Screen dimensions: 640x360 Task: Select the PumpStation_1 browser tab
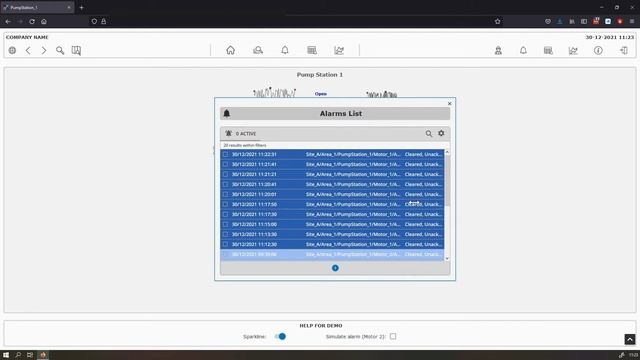(38, 7)
